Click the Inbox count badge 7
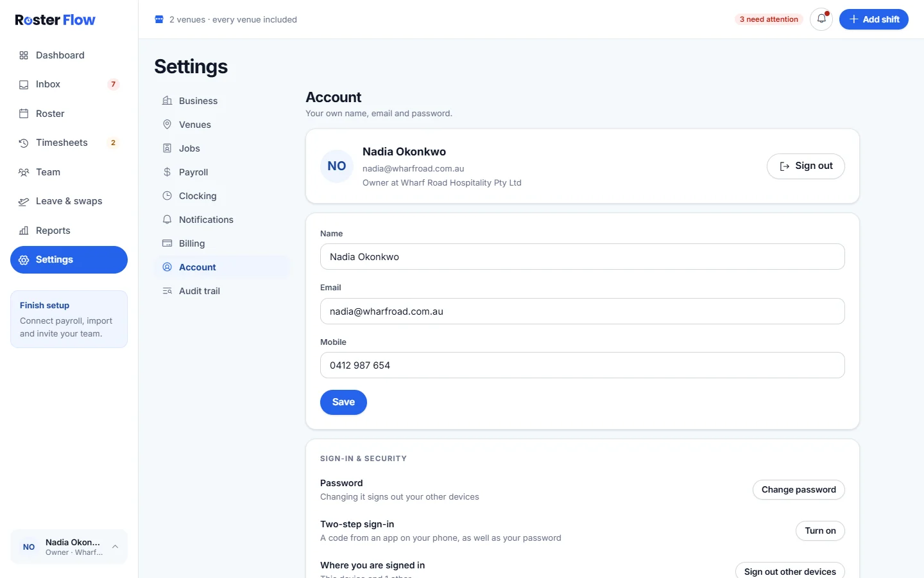 [114, 84]
